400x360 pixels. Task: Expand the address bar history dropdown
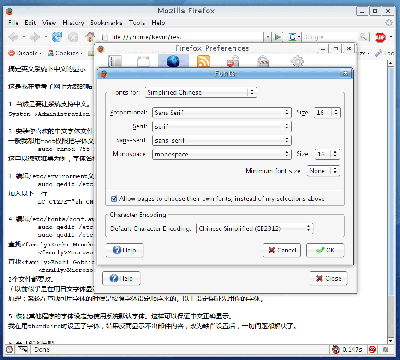[x=268, y=37]
